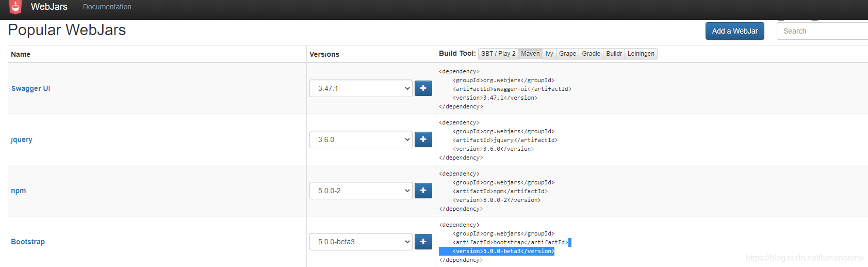Click the bootstrap artifactId line
Image resolution: width=868 pixels, height=267 pixels.
coord(511,242)
